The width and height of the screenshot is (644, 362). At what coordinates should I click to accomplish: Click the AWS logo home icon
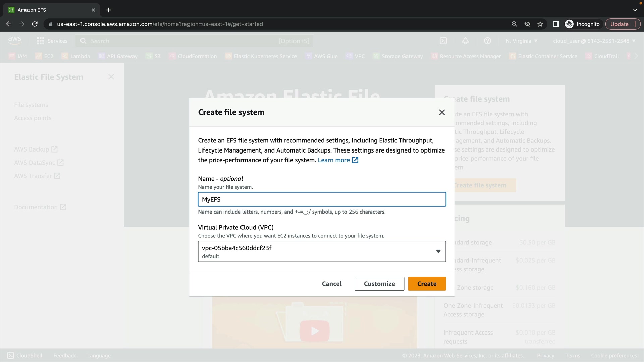click(x=15, y=41)
